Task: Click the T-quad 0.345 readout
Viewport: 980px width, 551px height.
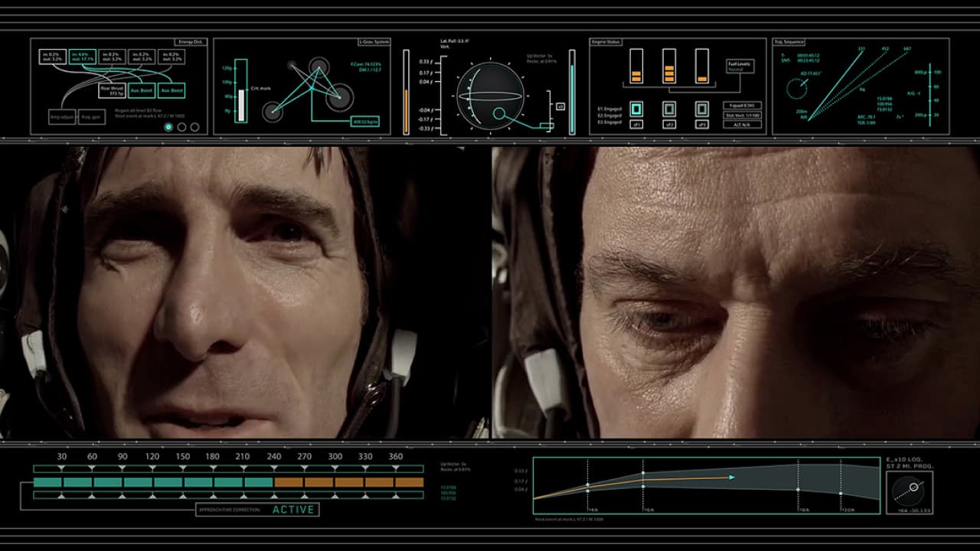Action: point(743,105)
